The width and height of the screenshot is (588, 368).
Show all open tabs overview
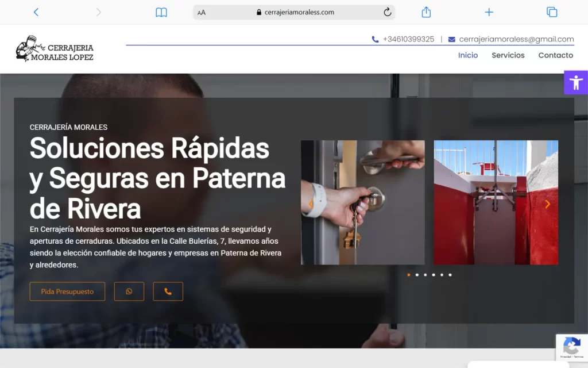coord(552,12)
